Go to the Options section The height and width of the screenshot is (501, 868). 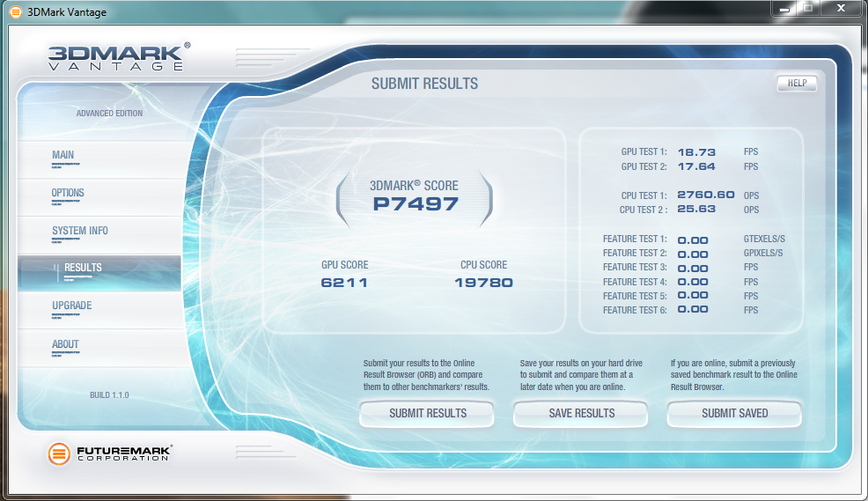click(x=99, y=197)
